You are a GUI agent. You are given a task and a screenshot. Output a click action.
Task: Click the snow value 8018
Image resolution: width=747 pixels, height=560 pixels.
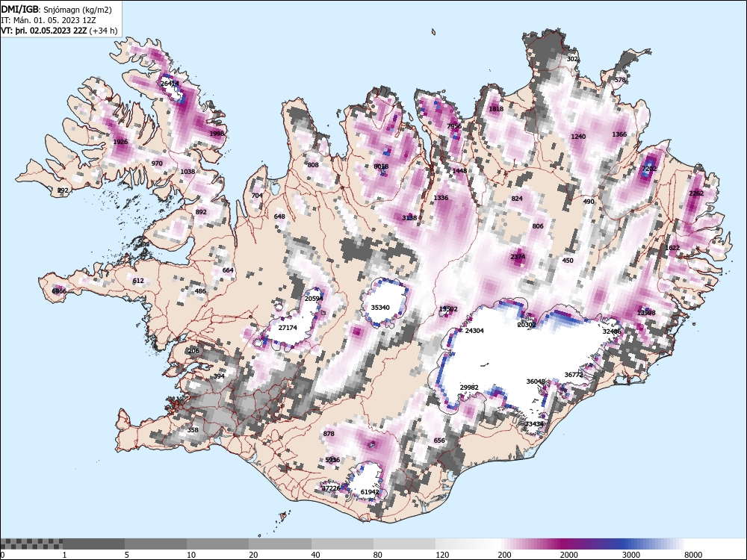tap(381, 167)
